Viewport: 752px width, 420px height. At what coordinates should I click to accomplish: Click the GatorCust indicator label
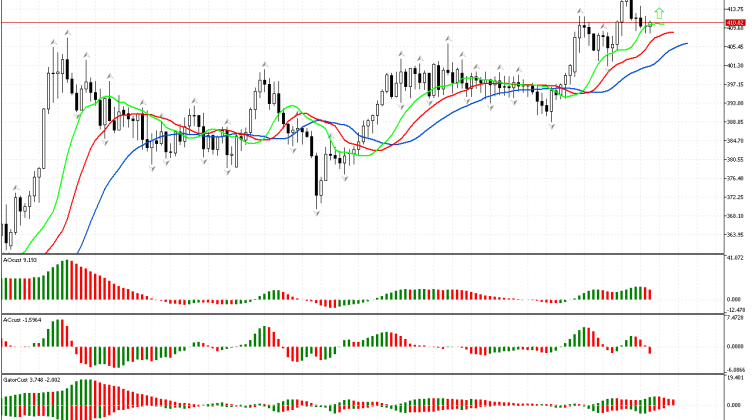click(28, 380)
